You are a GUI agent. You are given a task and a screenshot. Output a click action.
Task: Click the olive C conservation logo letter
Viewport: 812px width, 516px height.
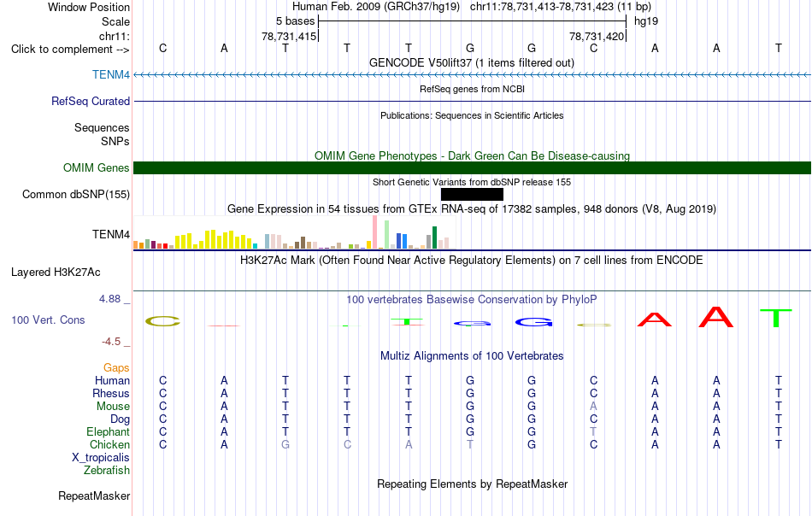pos(162,321)
